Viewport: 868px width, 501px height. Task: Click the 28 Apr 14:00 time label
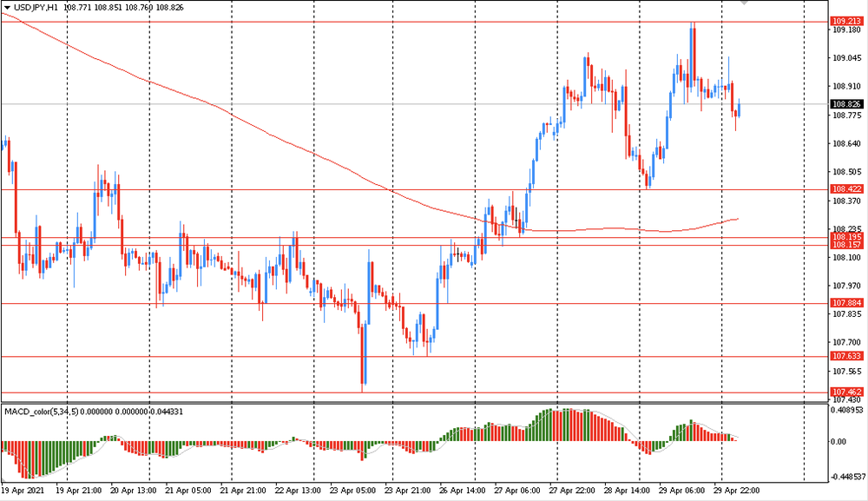(627, 491)
